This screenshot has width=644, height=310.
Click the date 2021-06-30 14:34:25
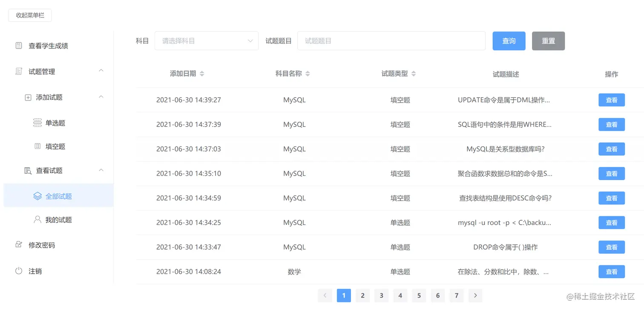pyautogui.click(x=189, y=223)
